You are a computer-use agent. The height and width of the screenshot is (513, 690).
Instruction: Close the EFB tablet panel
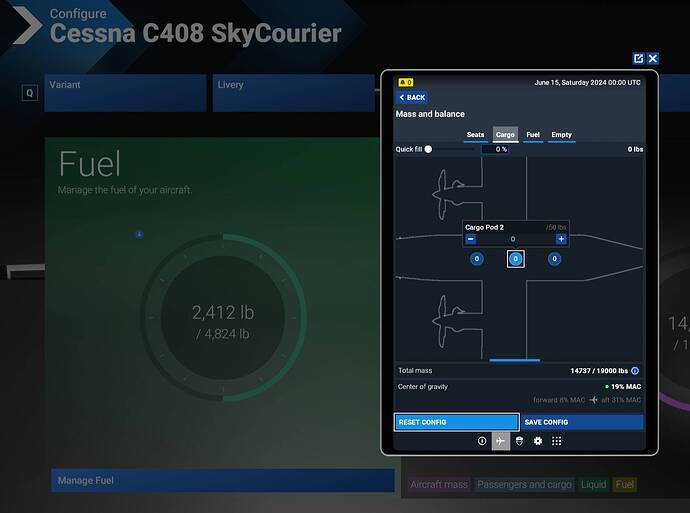coord(653,59)
